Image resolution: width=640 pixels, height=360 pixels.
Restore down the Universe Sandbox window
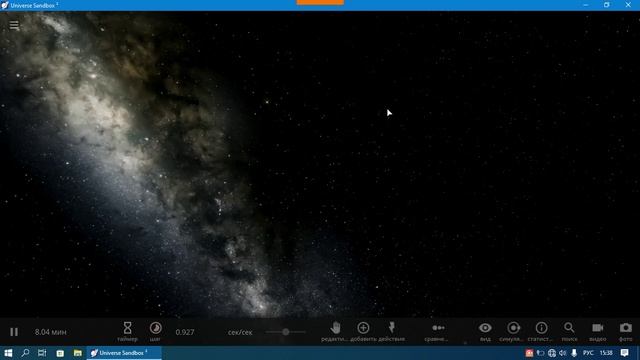click(x=607, y=5)
